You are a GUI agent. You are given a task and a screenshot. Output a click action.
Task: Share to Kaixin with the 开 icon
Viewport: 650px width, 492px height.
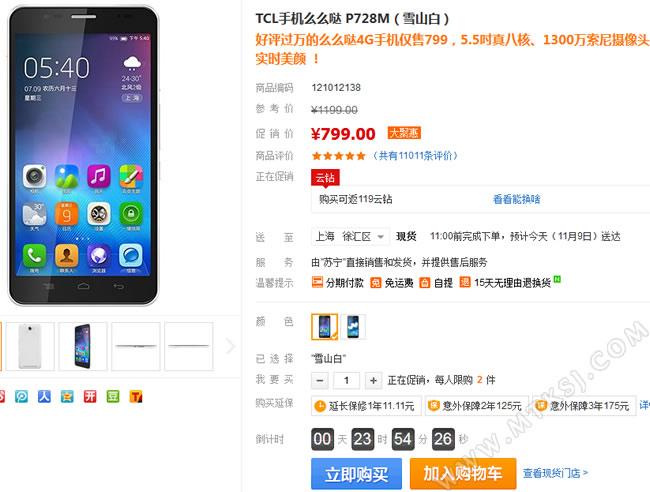(90, 397)
